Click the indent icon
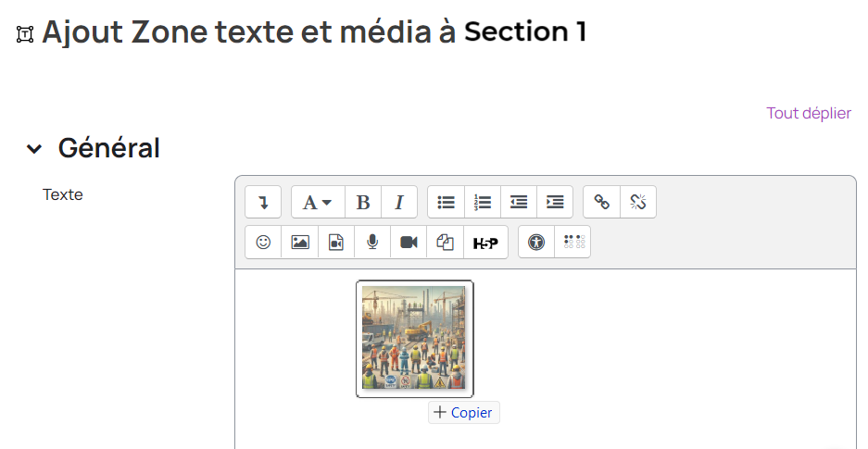The height and width of the screenshot is (449, 868). [x=555, y=202]
